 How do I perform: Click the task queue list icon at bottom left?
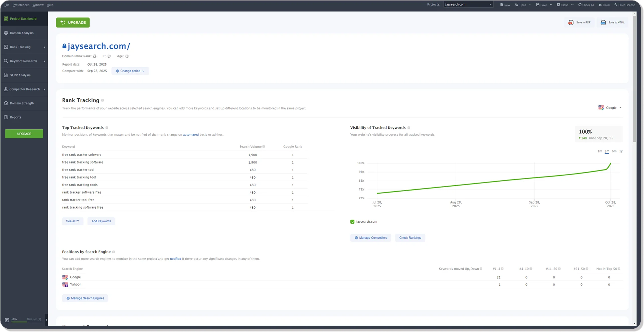click(x=7, y=320)
